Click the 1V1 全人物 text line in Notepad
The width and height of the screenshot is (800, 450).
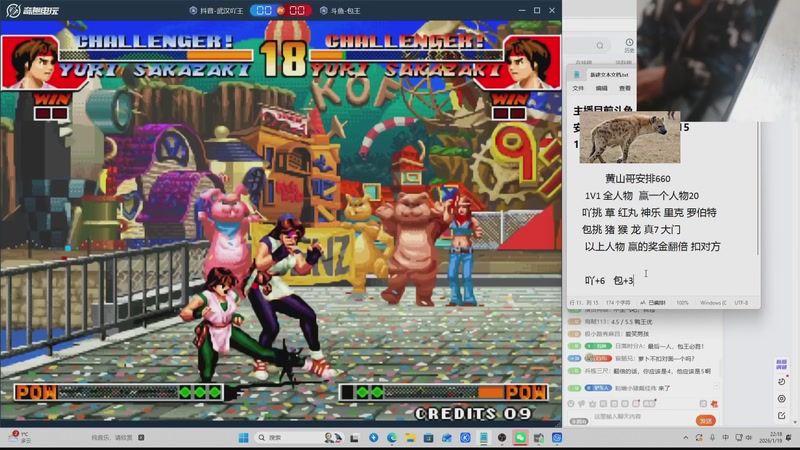pyautogui.click(x=642, y=195)
